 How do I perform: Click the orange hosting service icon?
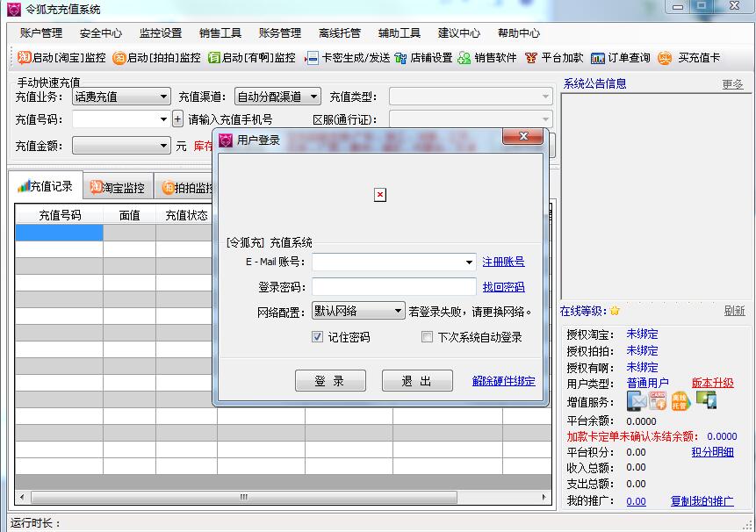pos(680,401)
